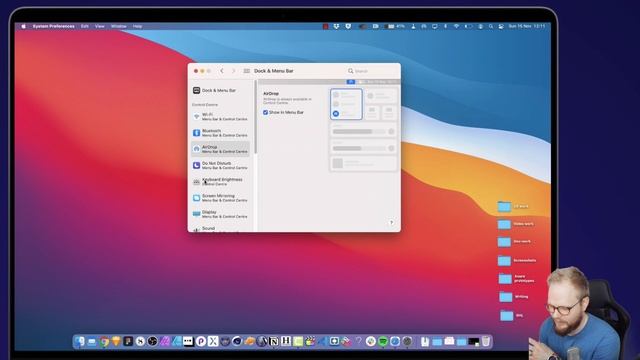Launch Google Chrome from the Dock
Viewport: 640px width, 360px height.
click(x=104, y=341)
